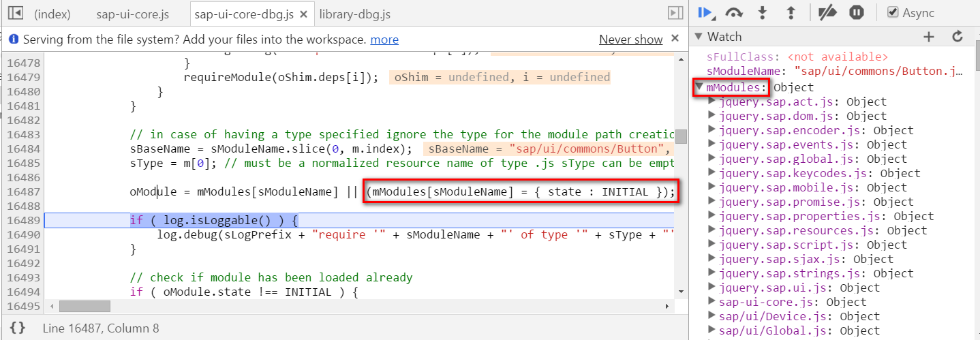The width and height of the screenshot is (980, 340).
Task: Expand jquery.sap.events.js object
Action: coord(712,144)
